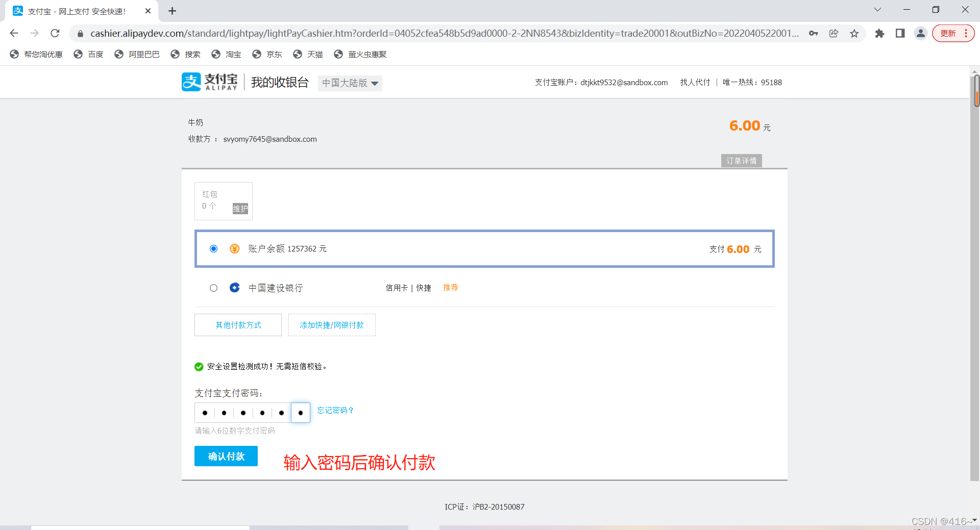Click the 红包 0个 coupon box

tap(224, 201)
